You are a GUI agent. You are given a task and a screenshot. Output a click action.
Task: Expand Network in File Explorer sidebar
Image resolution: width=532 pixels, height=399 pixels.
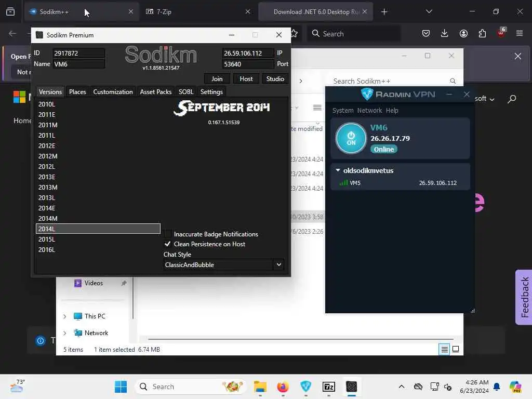pos(65,333)
